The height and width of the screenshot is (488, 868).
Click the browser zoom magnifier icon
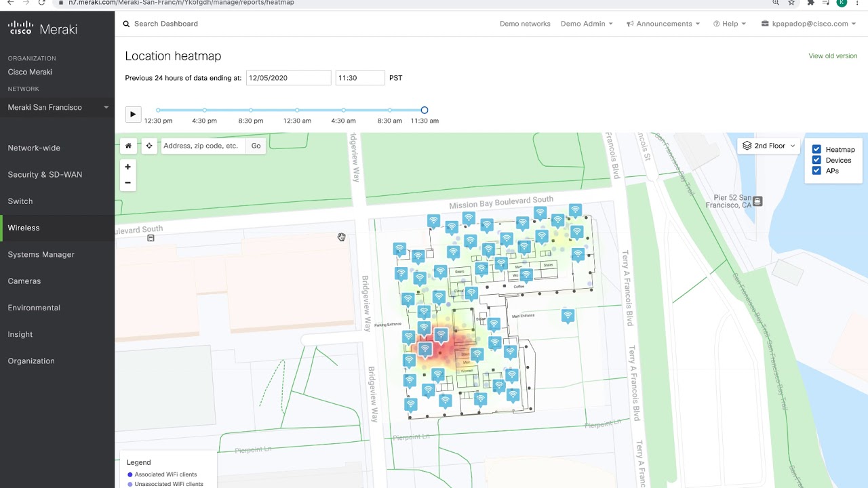click(775, 3)
